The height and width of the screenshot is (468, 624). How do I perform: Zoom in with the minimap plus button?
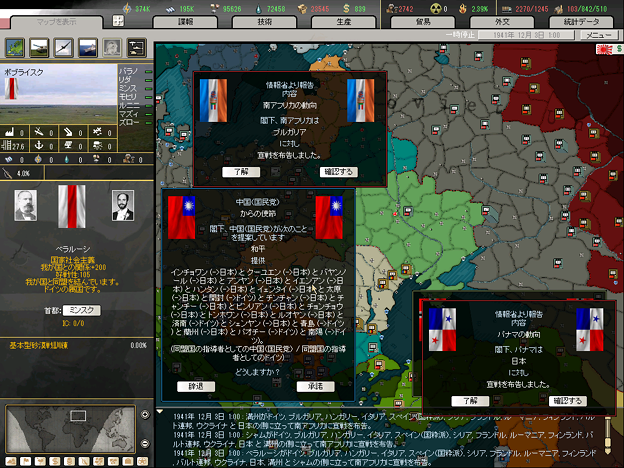[x=145, y=415]
